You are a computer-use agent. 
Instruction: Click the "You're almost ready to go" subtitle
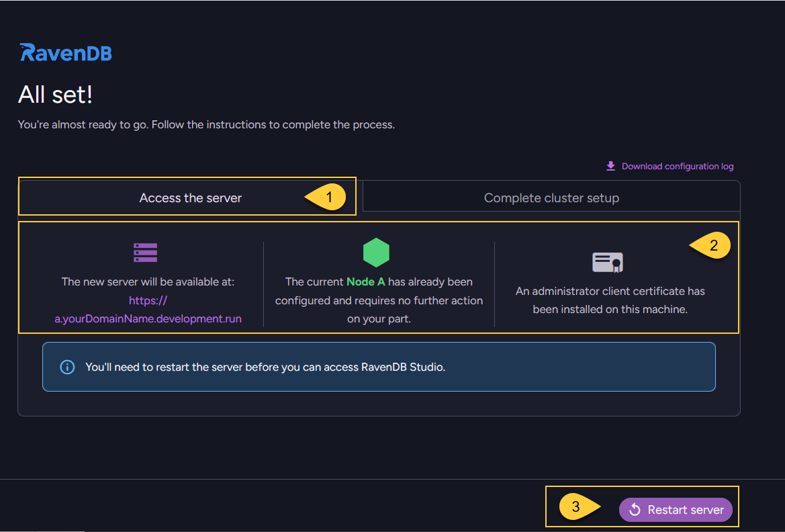(x=205, y=125)
